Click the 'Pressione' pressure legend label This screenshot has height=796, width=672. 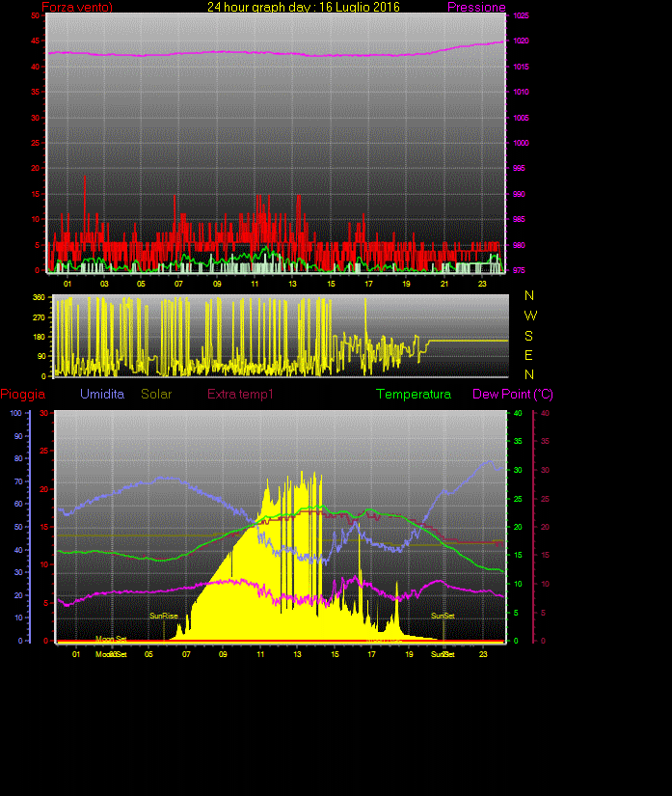pos(476,7)
